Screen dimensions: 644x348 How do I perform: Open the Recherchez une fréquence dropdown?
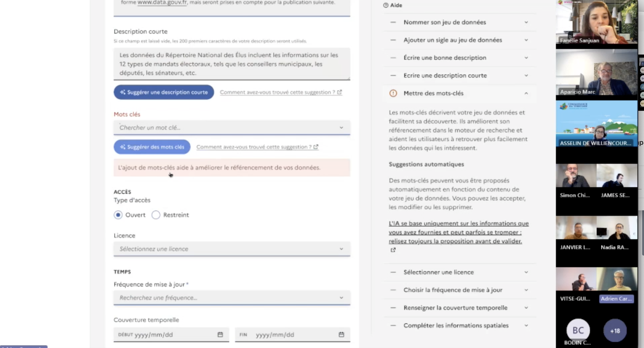[x=232, y=298]
